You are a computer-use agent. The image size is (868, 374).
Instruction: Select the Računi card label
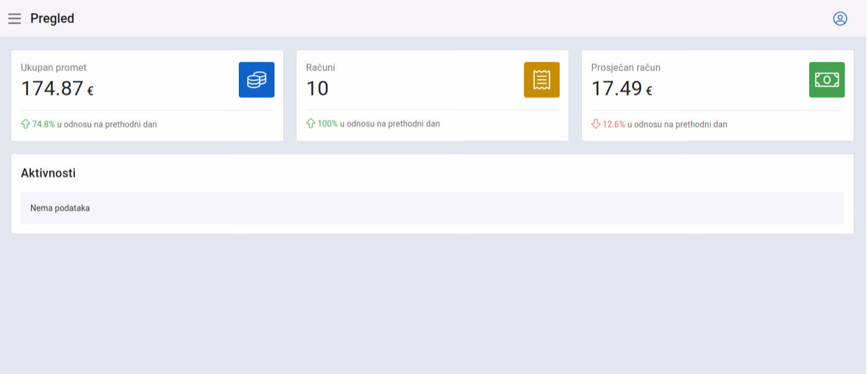(320, 68)
